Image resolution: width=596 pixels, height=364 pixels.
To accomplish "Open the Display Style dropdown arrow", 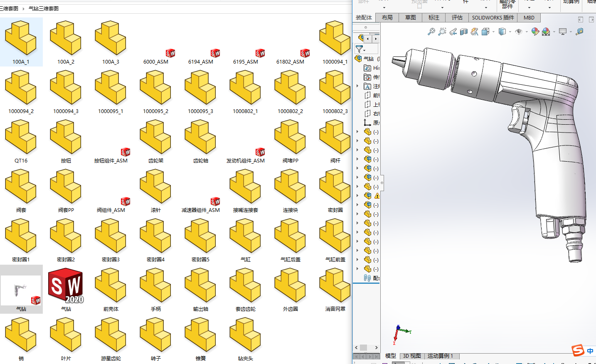I will 510,32.
